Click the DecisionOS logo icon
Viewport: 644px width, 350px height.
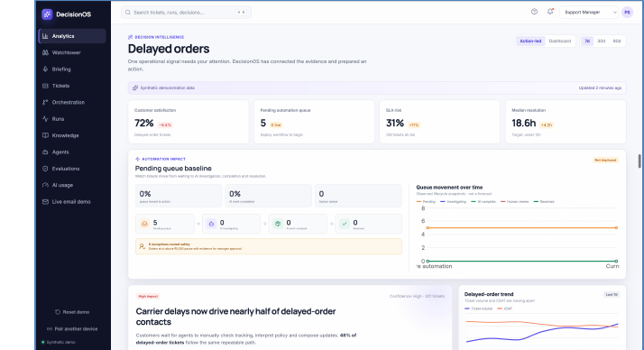point(47,14)
